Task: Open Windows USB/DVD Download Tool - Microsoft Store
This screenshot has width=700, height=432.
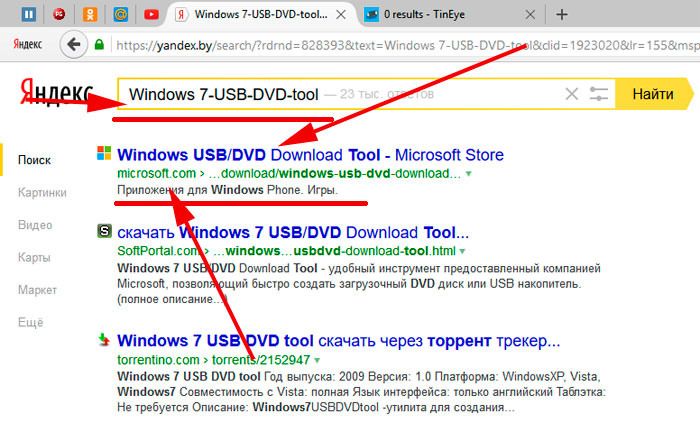Action: pyautogui.click(x=310, y=155)
